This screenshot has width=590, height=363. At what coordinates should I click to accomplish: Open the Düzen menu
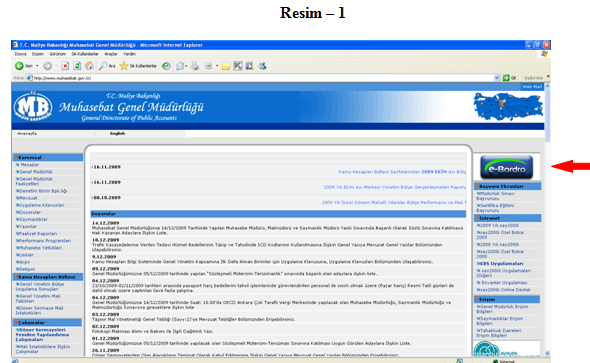coord(38,54)
